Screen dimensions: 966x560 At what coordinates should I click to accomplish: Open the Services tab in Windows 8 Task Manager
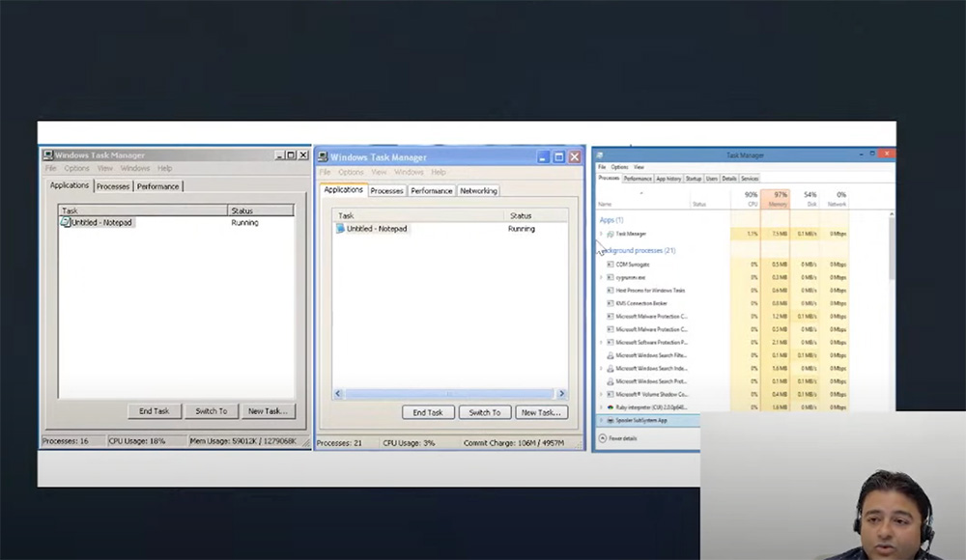click(750, 179)
